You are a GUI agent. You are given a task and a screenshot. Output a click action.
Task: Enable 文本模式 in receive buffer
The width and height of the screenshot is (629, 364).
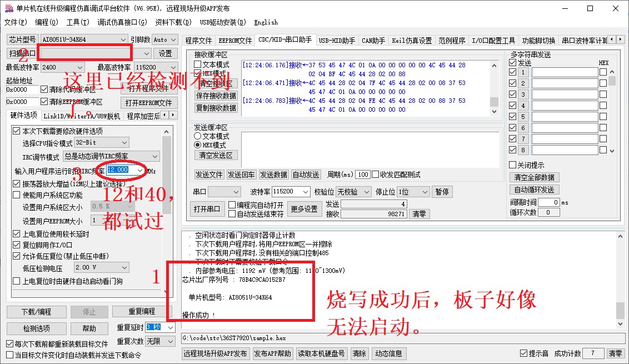[x=197, y=64]
